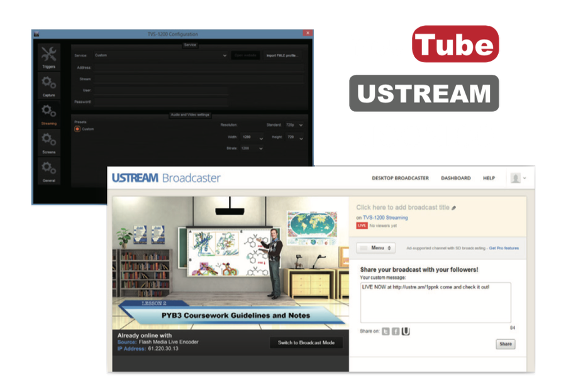Viewport: 566px width, 392px height.
Task: Follow the Get Pro features link
Action: 504,248
